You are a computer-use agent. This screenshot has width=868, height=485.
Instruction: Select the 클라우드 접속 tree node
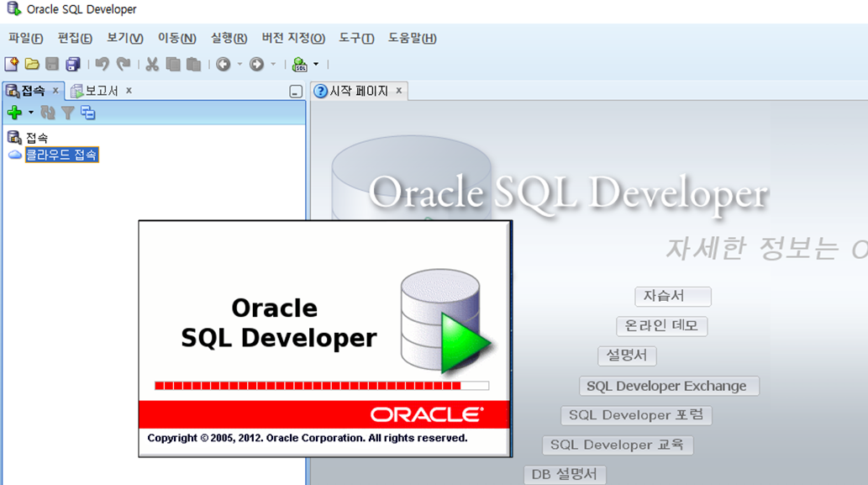(x=61, y=155)
